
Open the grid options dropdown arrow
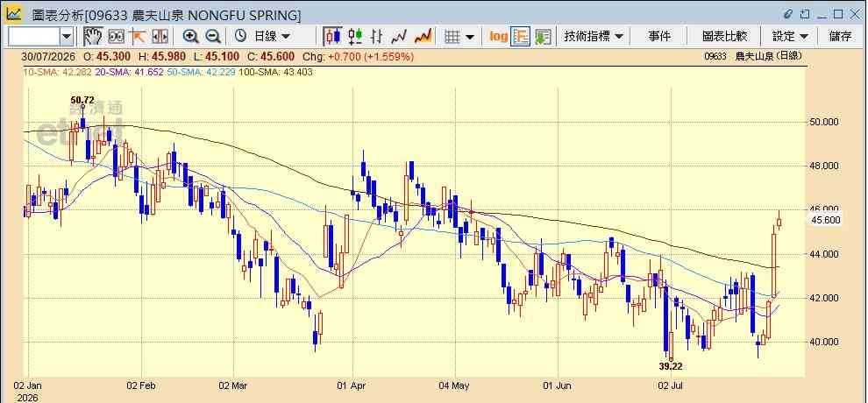(x=470, y=37)
